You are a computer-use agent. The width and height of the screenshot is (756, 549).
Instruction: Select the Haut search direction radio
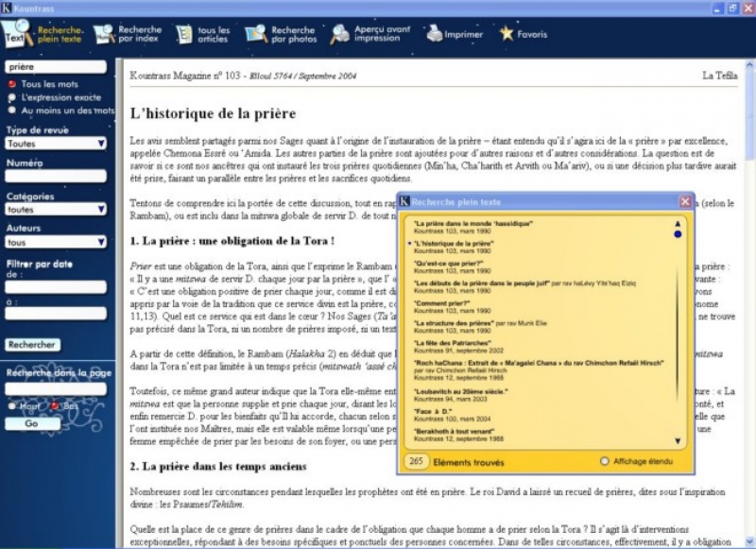[12, 406]
